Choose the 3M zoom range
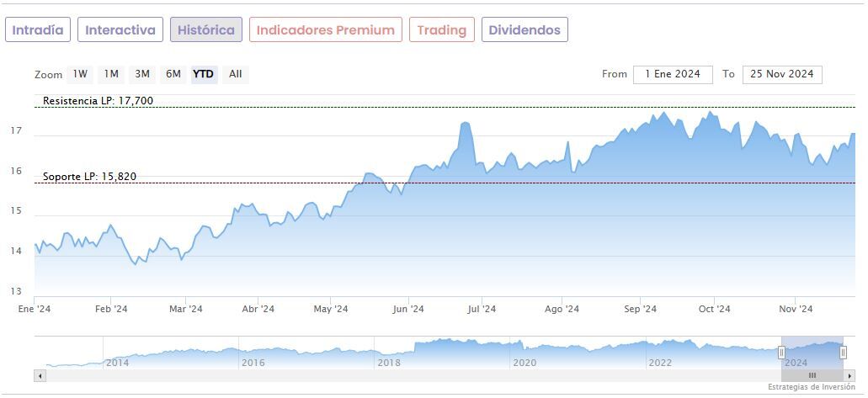Screen dimensions: 868x398 pyautogui.click(x=142, y=74)
